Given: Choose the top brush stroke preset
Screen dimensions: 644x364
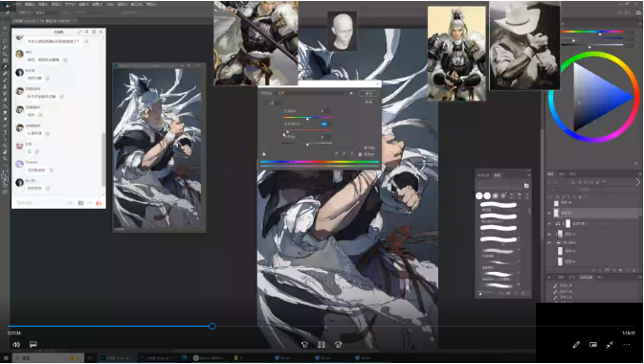Looking at the screenshot, I should (x=499, y=204).
